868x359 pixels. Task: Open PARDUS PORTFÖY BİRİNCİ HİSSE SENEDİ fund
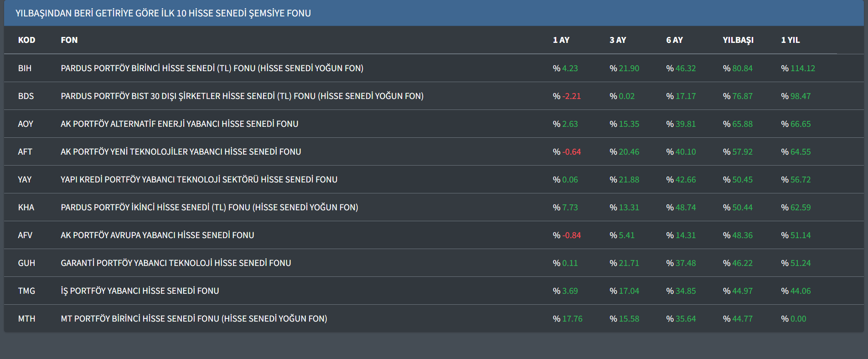tap(212, 68)
